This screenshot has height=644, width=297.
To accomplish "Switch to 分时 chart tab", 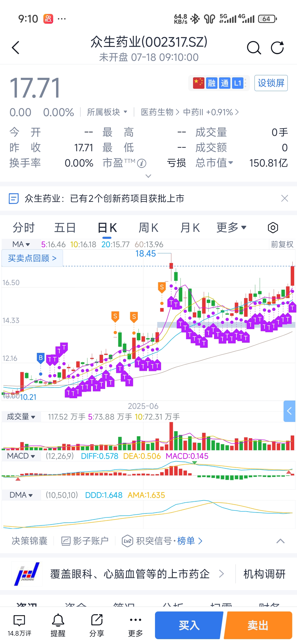I will click(x=24, y=228).
